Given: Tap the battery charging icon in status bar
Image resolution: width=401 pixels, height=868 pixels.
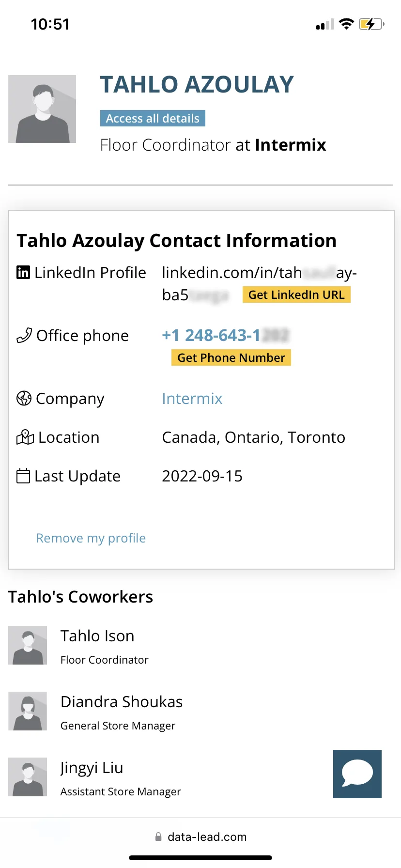Looking at the screenshot, I should pyautogui.click(x=371, y=24).
